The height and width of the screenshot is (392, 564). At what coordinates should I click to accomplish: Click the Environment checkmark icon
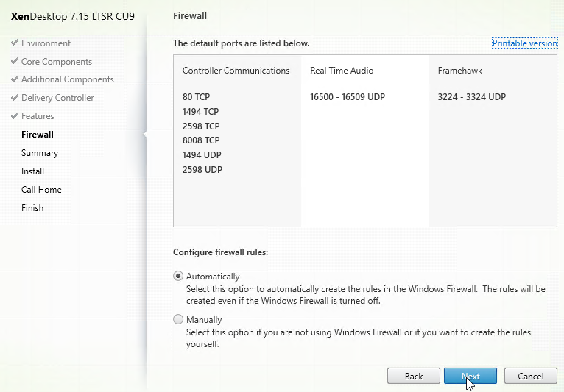(15, 43)
